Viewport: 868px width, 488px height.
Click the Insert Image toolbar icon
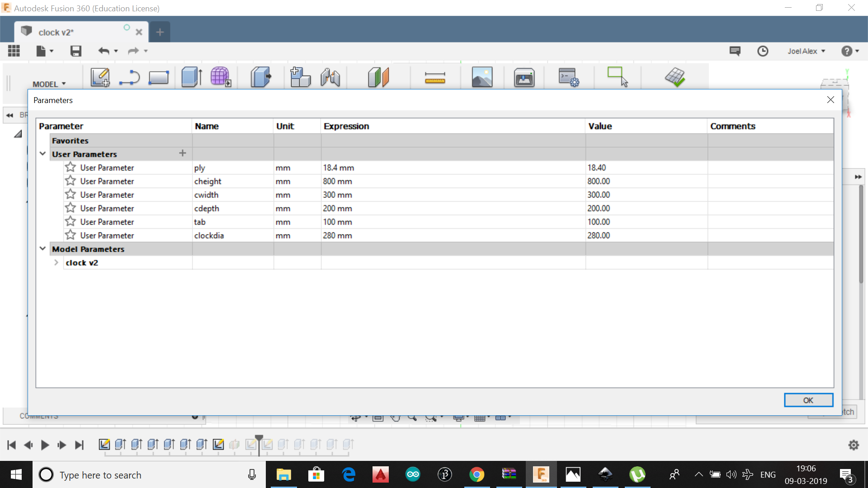pyautogui.click(x=482, y=77)
